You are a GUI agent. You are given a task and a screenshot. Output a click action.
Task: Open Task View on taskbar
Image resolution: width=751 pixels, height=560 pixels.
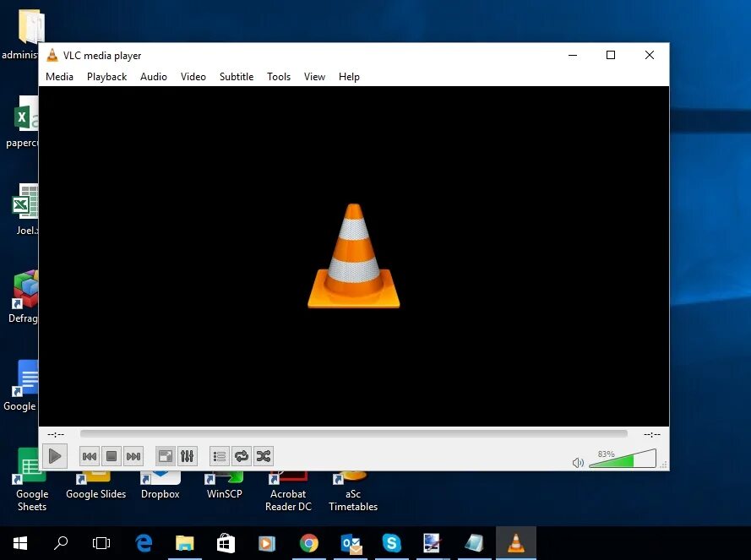pyautogui.click(x=101, y=543)
